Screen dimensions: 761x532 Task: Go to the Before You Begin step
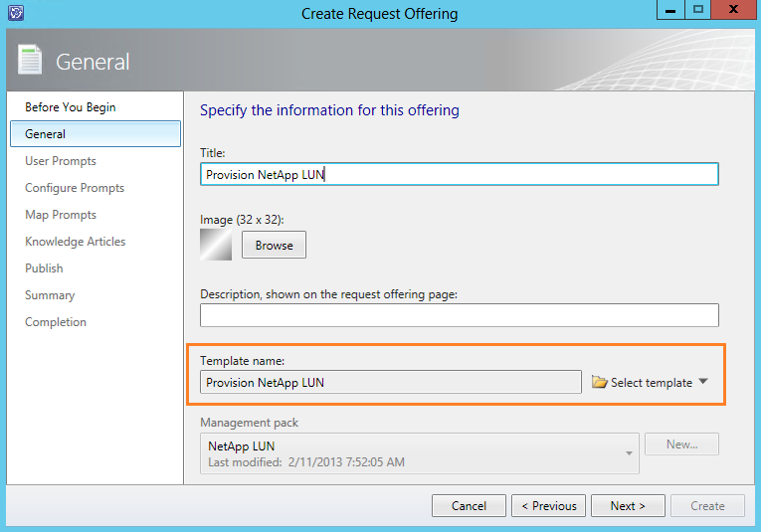[71, 107]
